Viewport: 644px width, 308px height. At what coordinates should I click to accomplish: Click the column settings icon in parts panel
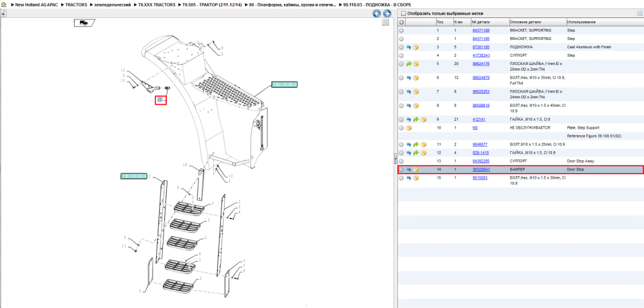pyautogui.click(x=639, y=14)
